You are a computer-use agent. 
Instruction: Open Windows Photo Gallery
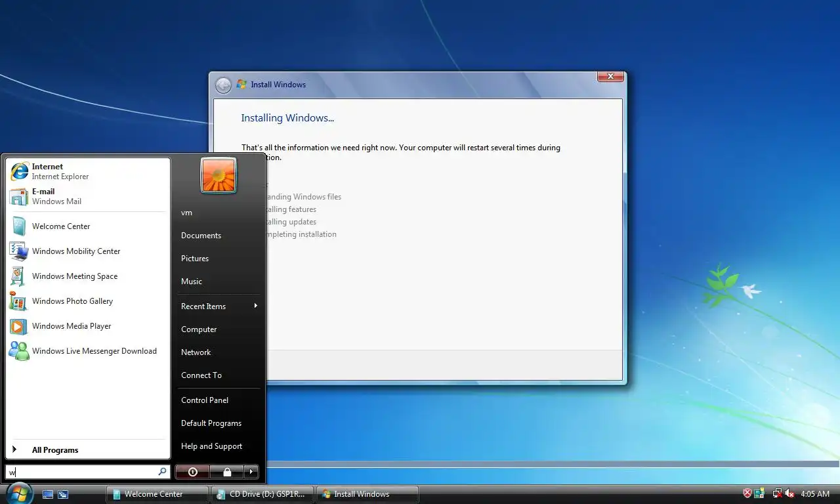coord(88,301)
